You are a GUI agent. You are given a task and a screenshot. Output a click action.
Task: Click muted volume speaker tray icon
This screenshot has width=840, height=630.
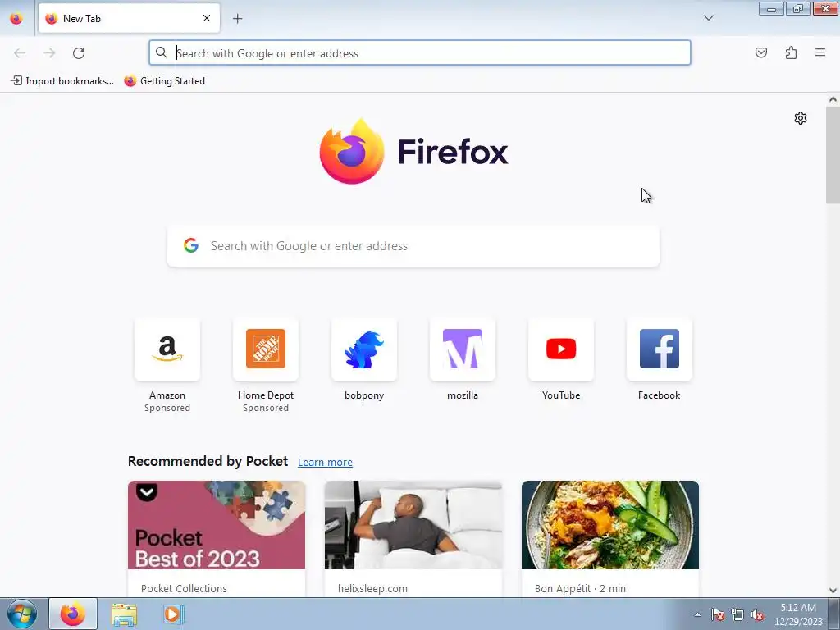pyautogui.click(x=757, y=614)
